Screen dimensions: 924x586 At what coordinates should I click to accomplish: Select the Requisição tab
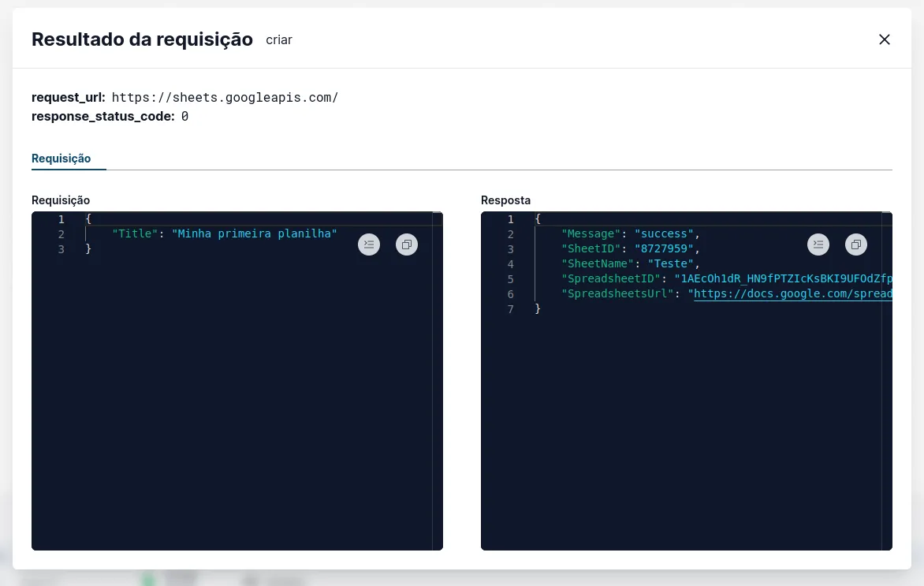[61, 159]
